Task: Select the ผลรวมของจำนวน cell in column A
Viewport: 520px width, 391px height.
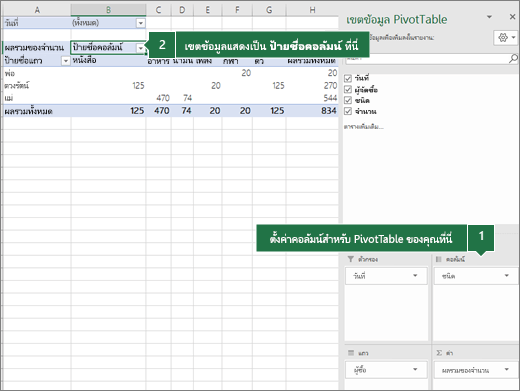Action: (37, 48)
